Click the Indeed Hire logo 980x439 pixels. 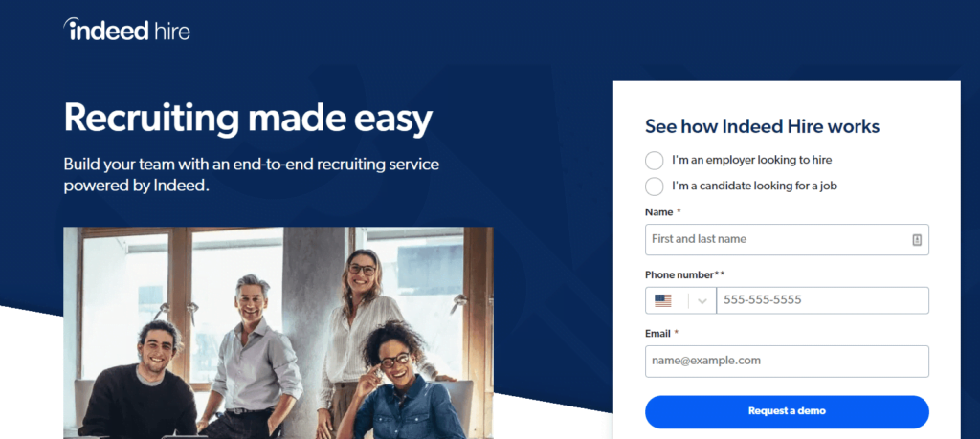click(127, 30)
